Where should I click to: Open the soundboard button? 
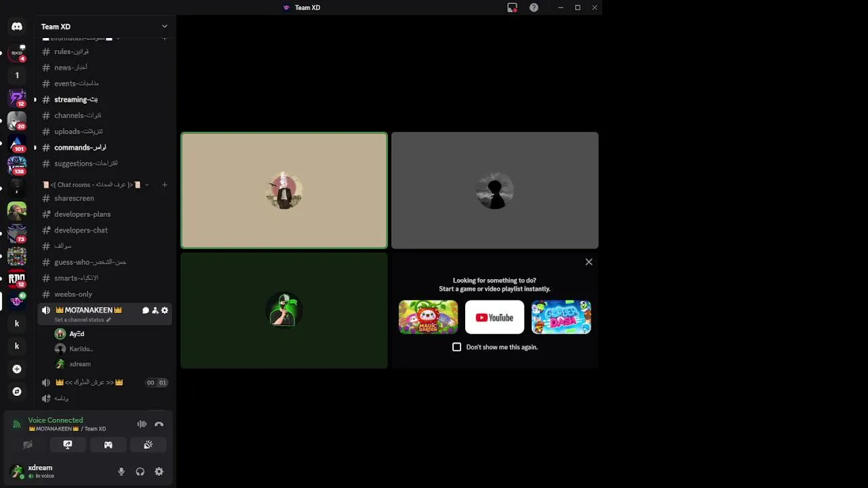click(148, 445)
